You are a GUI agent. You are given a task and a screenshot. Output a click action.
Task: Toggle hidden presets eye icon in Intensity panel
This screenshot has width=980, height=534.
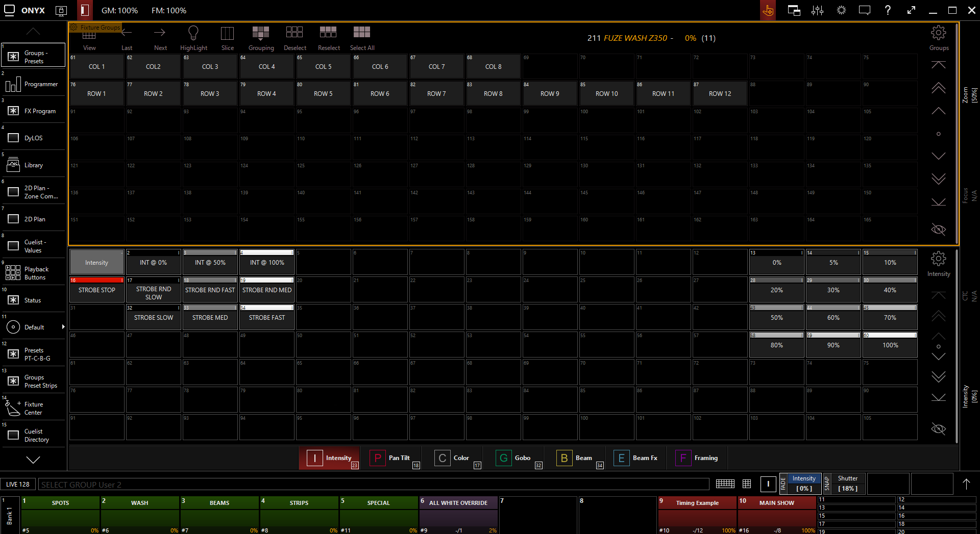coord(938,429)
